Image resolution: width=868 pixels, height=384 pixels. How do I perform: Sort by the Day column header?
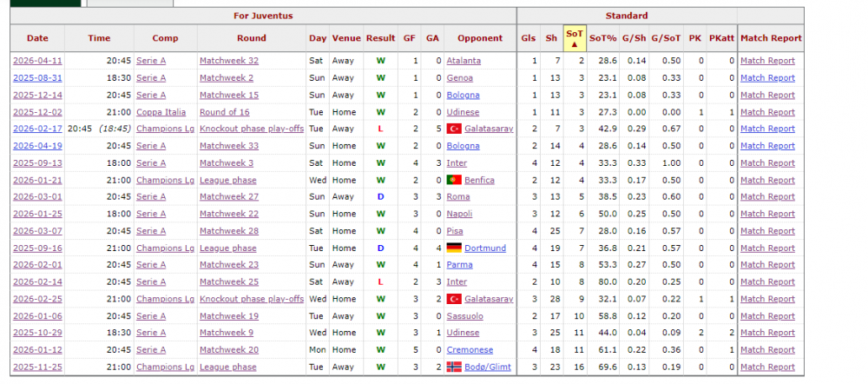tap(318, 38)
